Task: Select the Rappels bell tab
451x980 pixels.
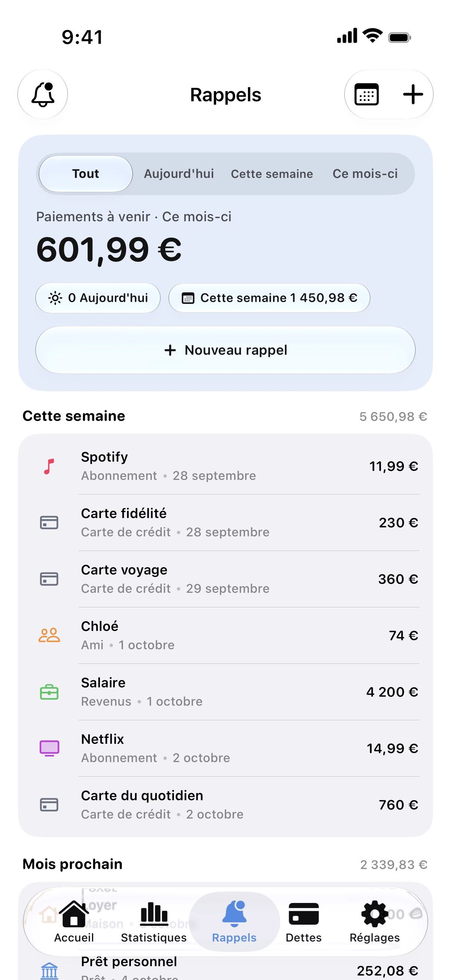Action: click(234, 922)
